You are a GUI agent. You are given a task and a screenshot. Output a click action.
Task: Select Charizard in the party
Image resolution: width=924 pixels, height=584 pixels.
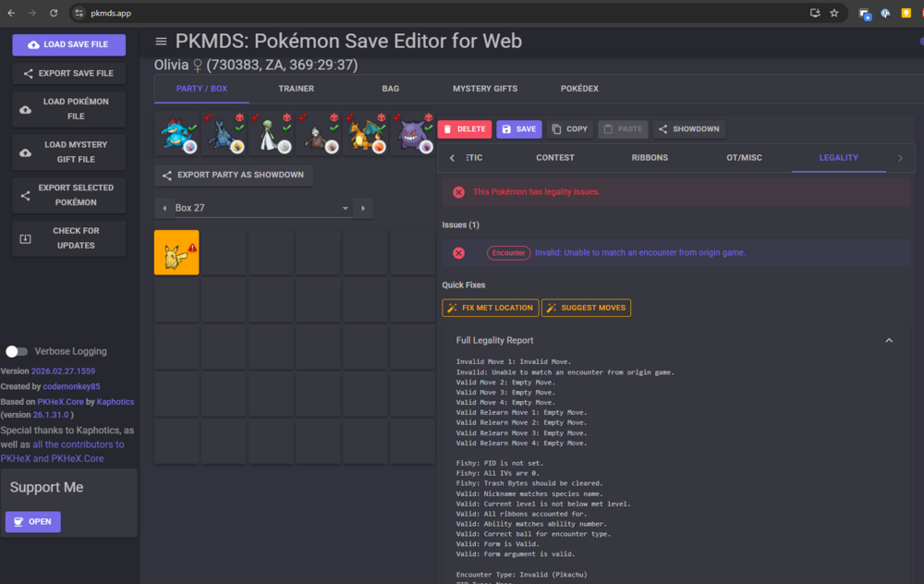pos(364,134)
